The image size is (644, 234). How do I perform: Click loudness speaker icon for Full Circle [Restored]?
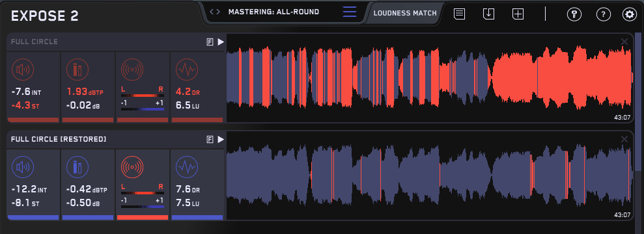(x=23, y=167)
